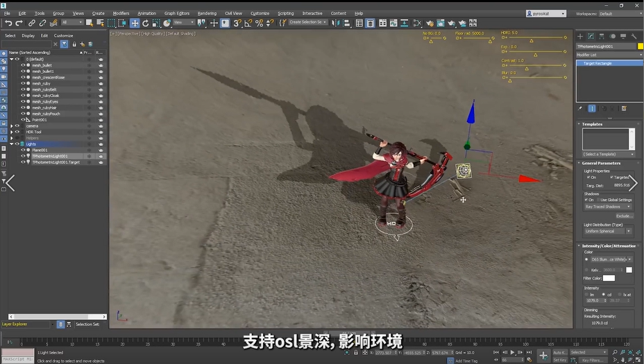The image size is (644, 364).
Task: Activate Select and Rotate tool
Action: 146,23
